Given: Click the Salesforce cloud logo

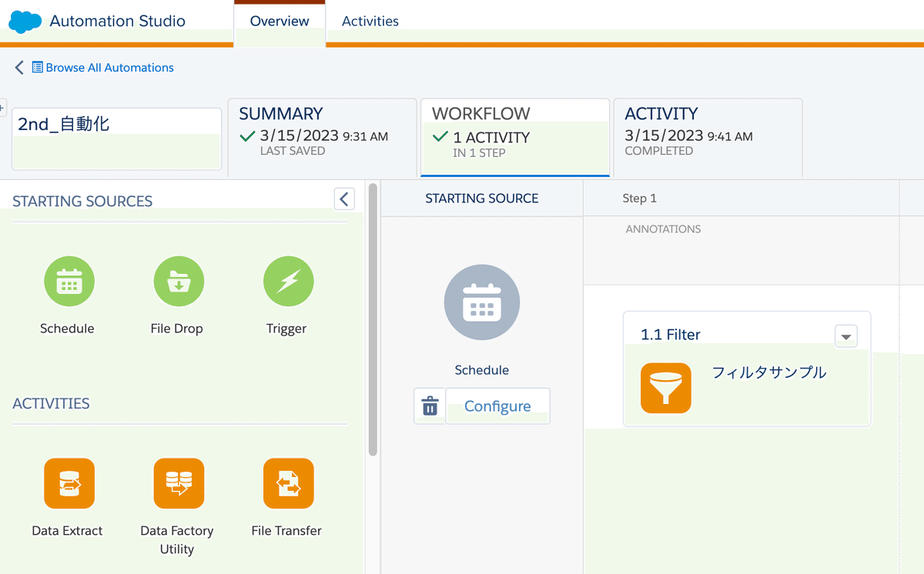Looking at the screenshot, I should pyautogui.click(x=25, y=22).
